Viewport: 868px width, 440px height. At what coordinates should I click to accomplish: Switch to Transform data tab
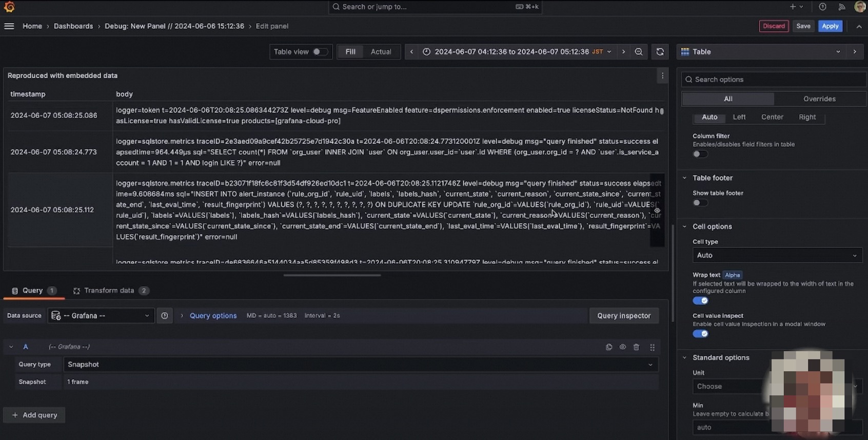tap(111, 291)
